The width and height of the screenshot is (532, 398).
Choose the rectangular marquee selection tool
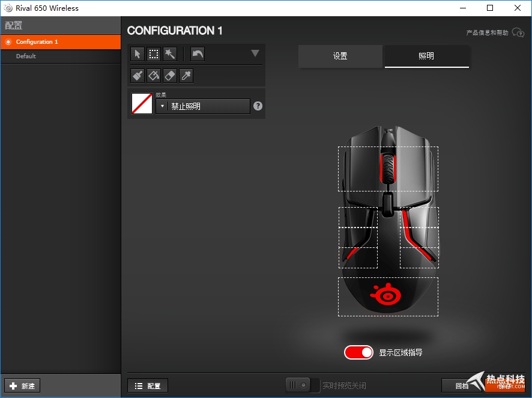[x=154, y=54]
